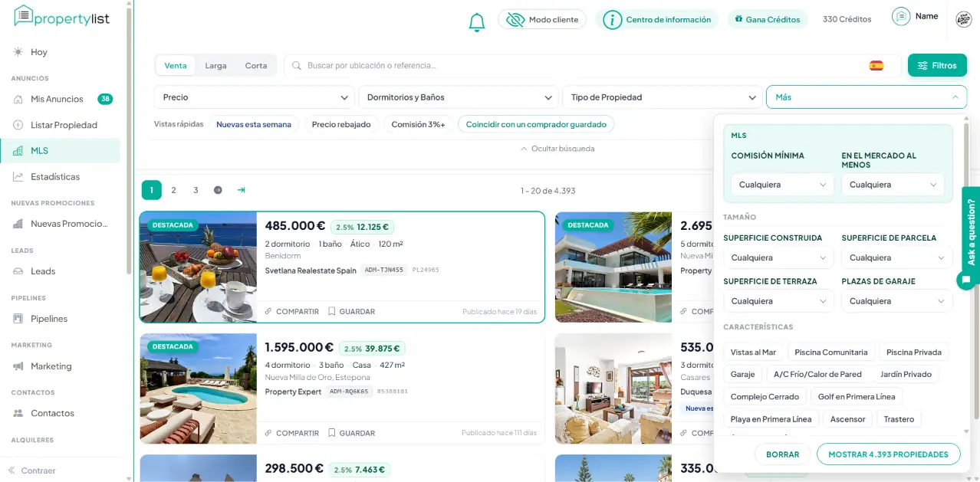Toggle A/C Frío/Calor de Pared chip
The image size is (980, 482).
click(817, 375)
